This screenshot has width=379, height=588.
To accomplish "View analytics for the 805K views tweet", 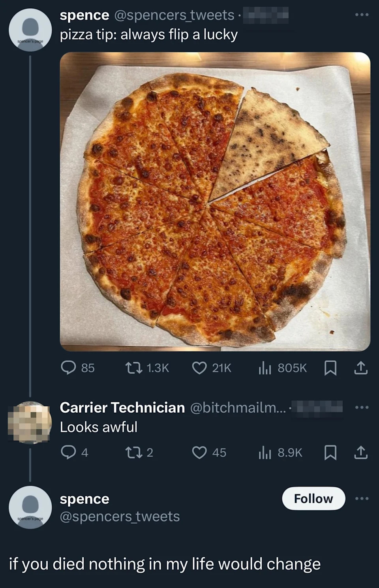I will coord(264,368).
